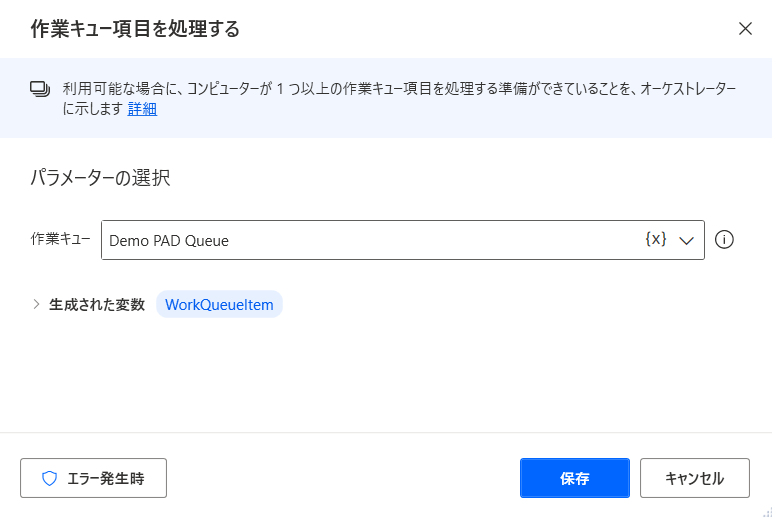Click the 作業キュー info icon
This screenshot has width=772, height=518.
point(724,240)
